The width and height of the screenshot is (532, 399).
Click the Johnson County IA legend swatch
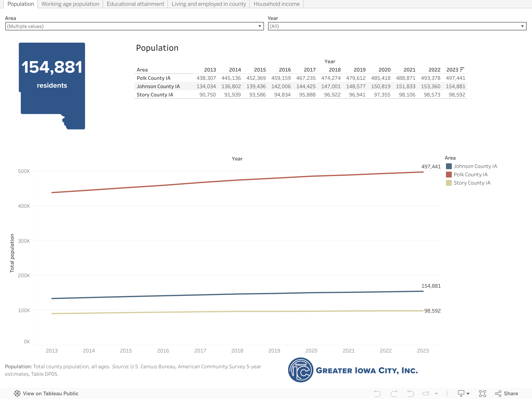(448, 166)
